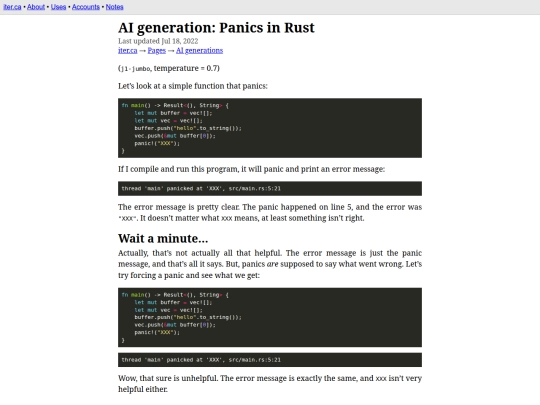The width and height of the screenshot is (540, 405).
Task: Click 'let mut buffer' line in second code block
Action: coord(173,302)
